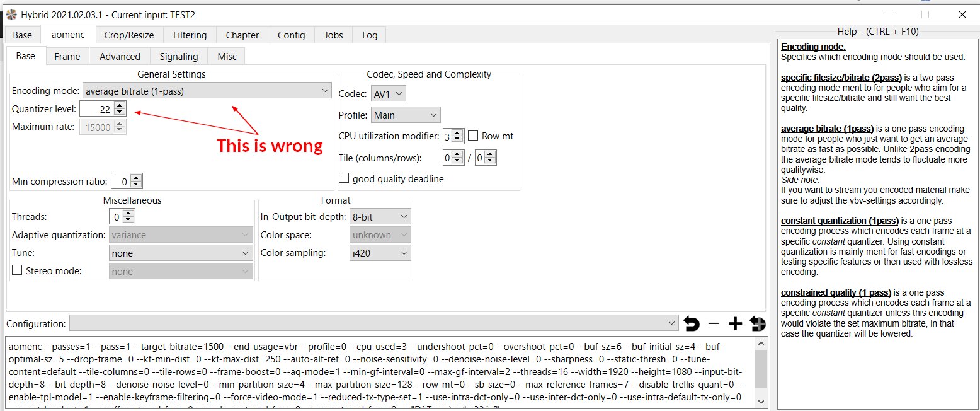The width and height of the screenshot is (980, 411).
Task: Open the Signaling sub-tab
Action: point(178,56)
